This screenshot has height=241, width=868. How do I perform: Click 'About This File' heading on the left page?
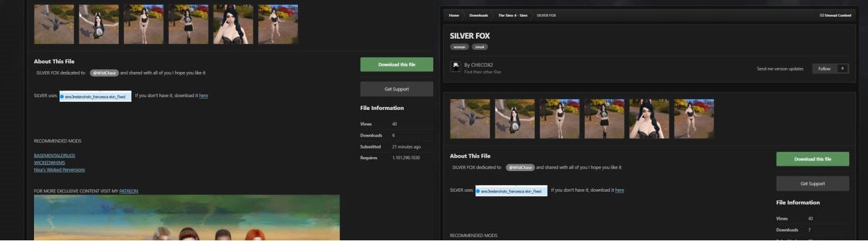[x=54, y=61]
